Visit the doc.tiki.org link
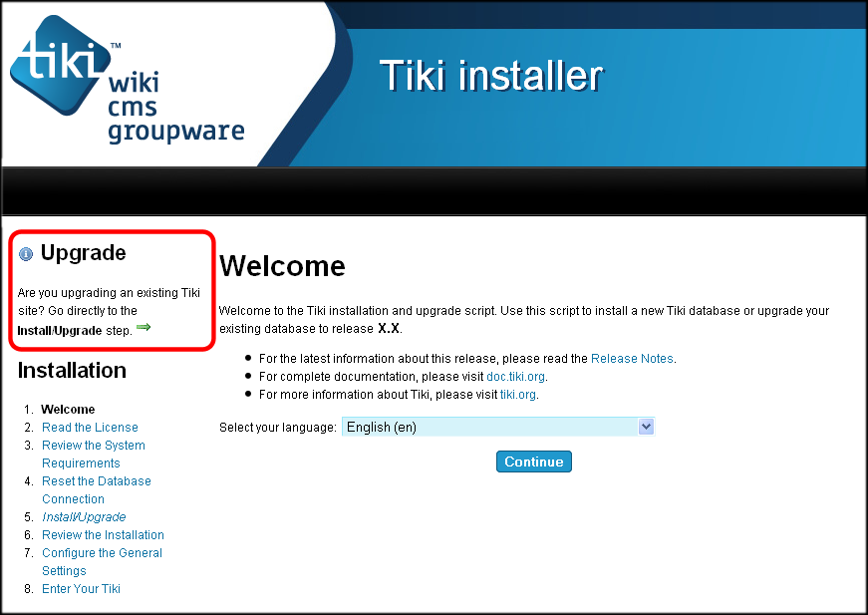This screenshot has width=868, height=615. click(515, 377)
